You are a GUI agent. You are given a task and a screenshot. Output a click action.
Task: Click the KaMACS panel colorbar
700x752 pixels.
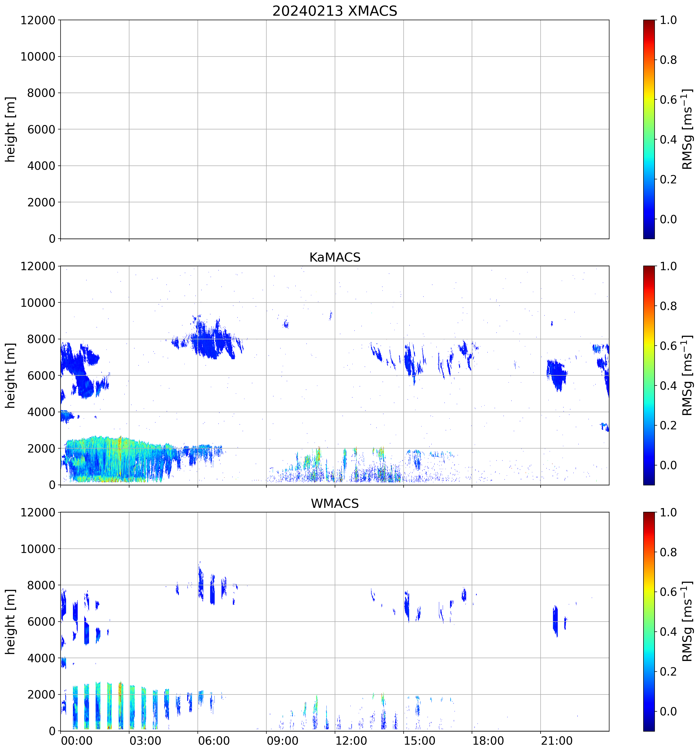pos(649,375)
